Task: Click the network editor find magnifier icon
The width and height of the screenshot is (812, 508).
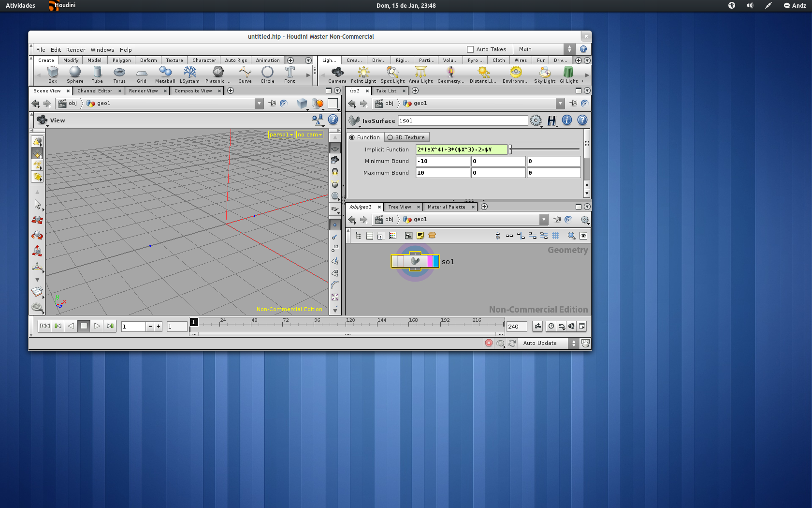Action: point(571,236)
